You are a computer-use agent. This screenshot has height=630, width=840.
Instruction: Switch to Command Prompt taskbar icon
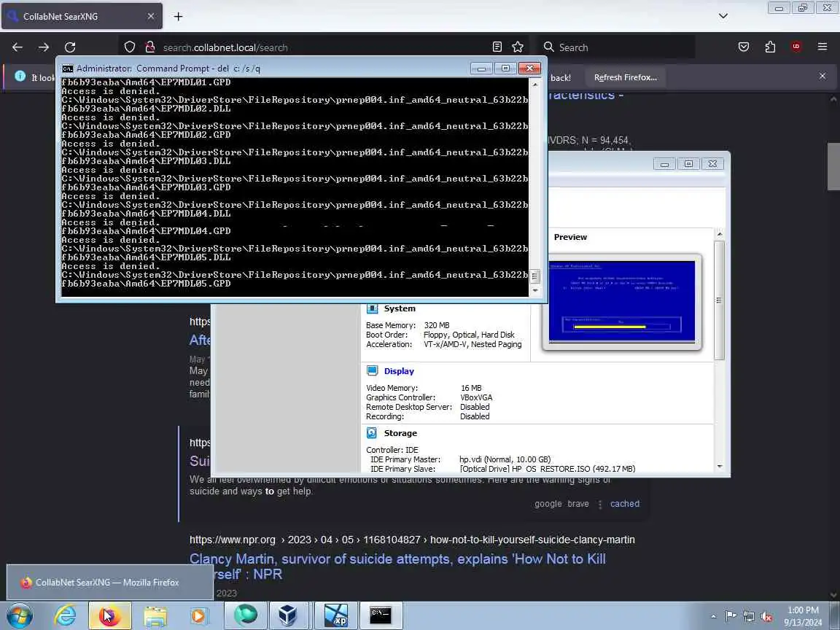(381, 615)
